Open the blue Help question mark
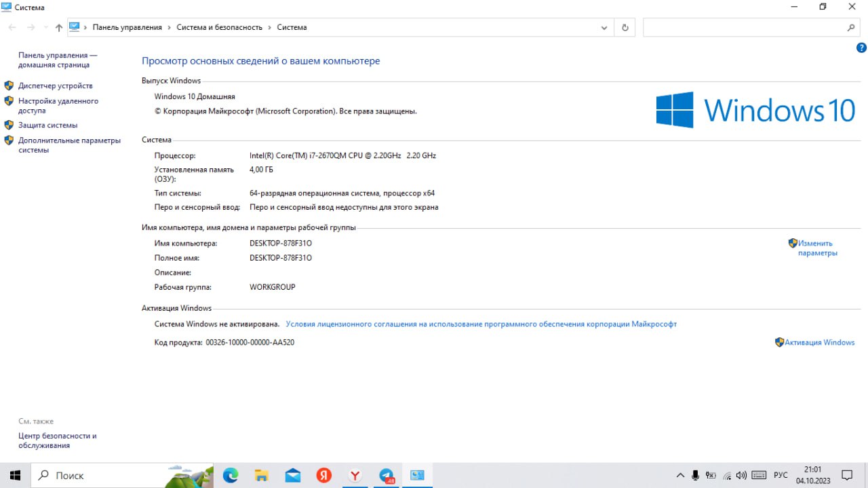This screenshot has height=488, width=868. pos(861,48)
